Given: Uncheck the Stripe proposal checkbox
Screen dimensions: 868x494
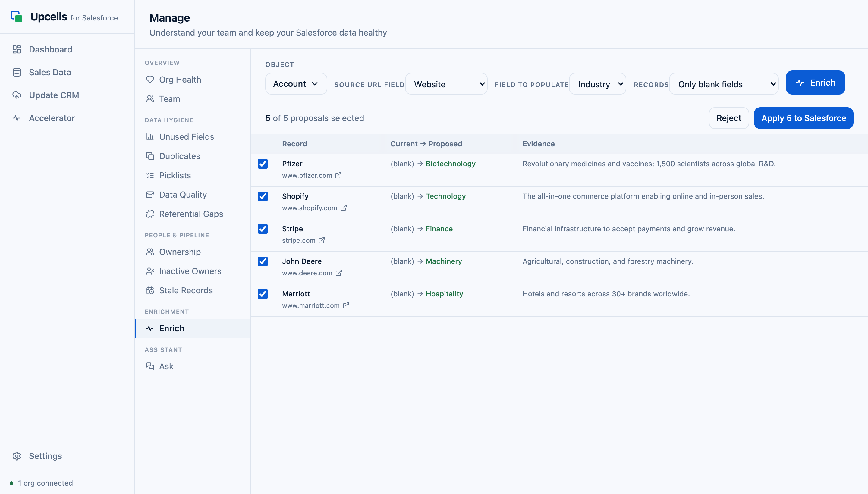Looking at the screenshot, I should pos(263,229).
